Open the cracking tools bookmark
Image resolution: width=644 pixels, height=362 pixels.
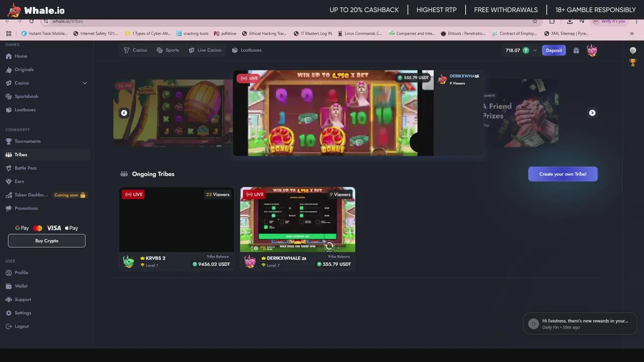[192, 34]
